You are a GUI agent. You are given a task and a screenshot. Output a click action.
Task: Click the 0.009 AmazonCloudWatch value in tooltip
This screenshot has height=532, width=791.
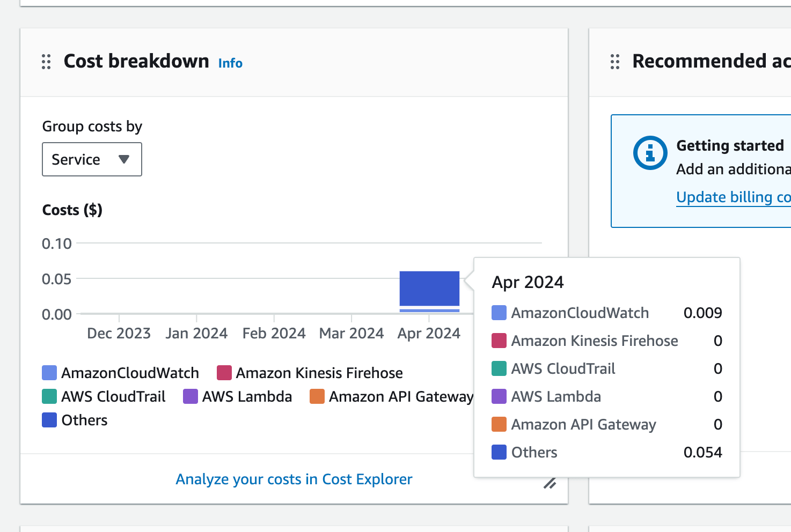[702, 313]
